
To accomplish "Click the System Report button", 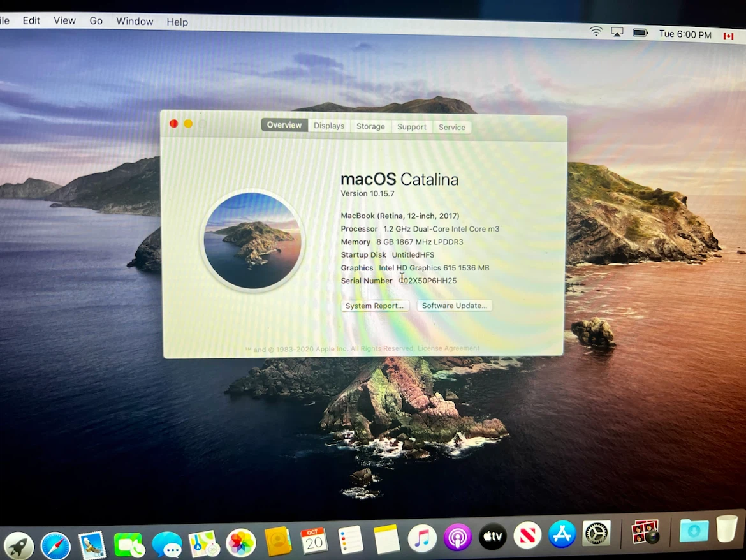I will tap(374, 306).
